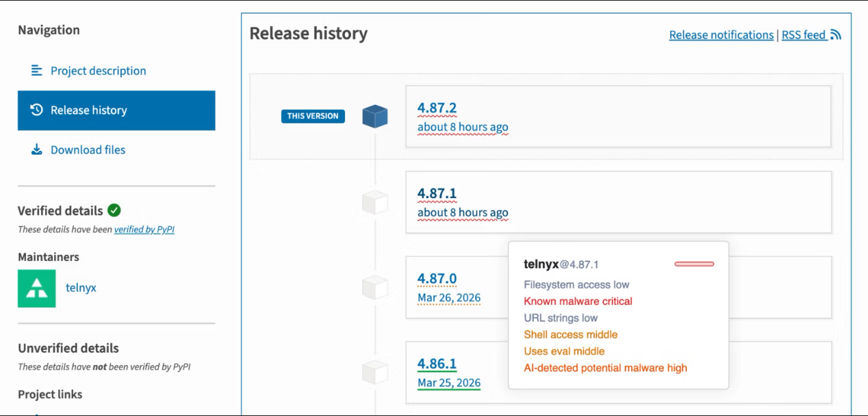Click the white cube icon beside 4.86.1
Viewport: 868px width, 416px height.
click(x=375, y=372)
